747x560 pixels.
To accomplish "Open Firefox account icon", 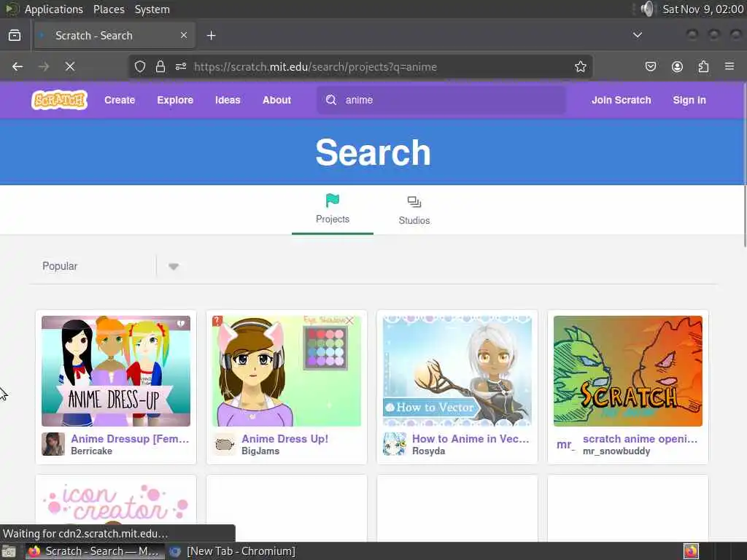I will [x=677, y=66].
